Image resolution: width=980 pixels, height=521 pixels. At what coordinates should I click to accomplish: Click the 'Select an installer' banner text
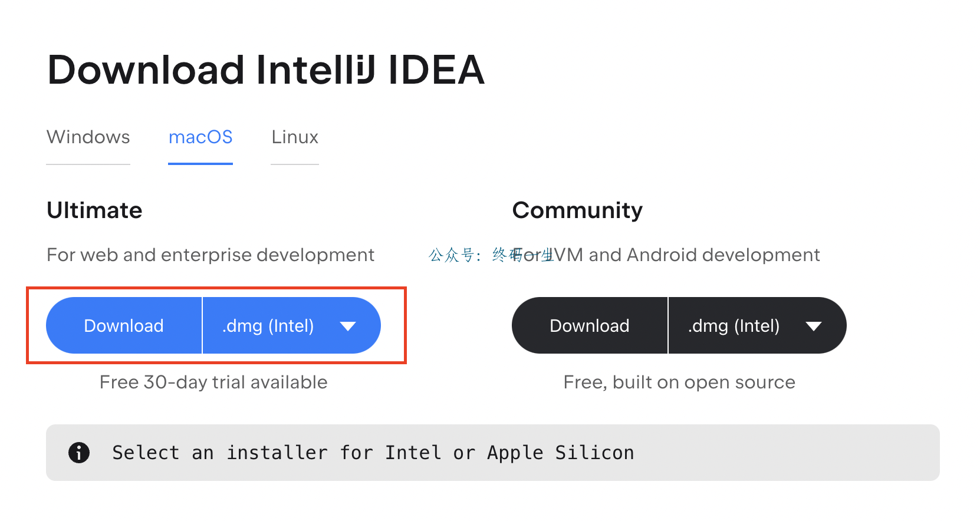tap(373, 453)
